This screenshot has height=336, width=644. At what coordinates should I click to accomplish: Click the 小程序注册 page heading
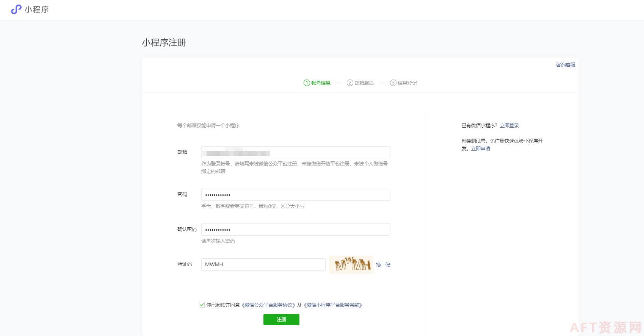pyautogui.click(x=164, y=42)
